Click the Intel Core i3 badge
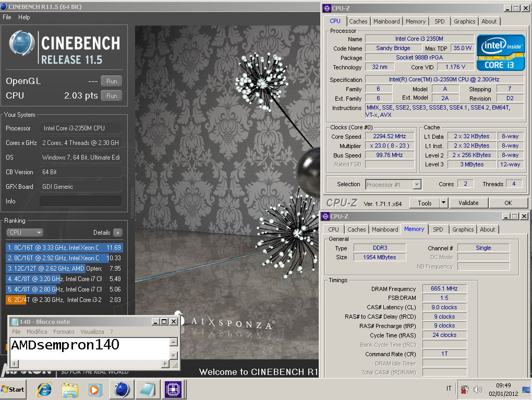 point(501,53)
